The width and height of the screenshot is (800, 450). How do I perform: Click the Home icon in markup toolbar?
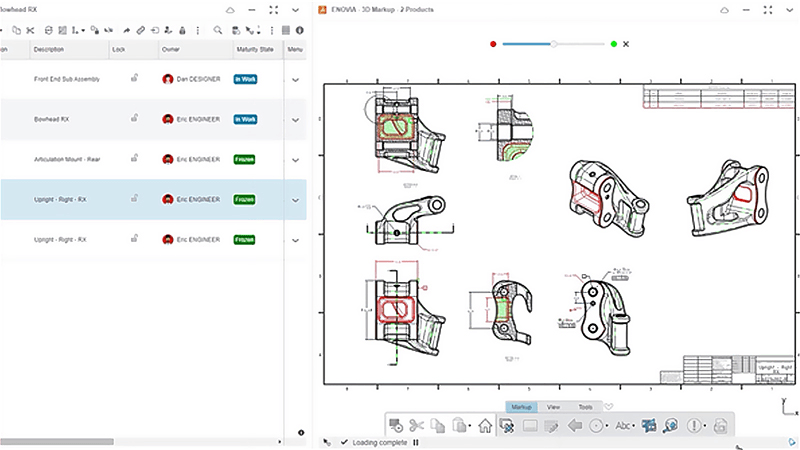point(485,425)
